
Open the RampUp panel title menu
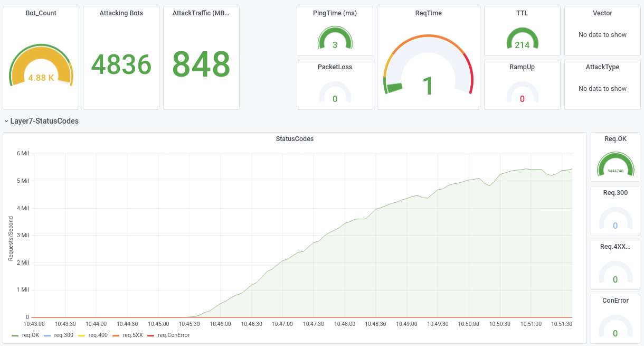click(522, 67)
